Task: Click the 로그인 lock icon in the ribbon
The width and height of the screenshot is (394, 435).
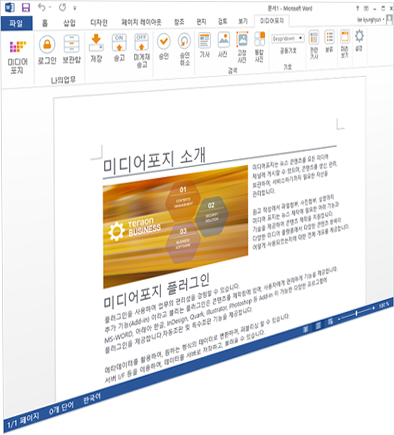Action: (x=47, y=44)
